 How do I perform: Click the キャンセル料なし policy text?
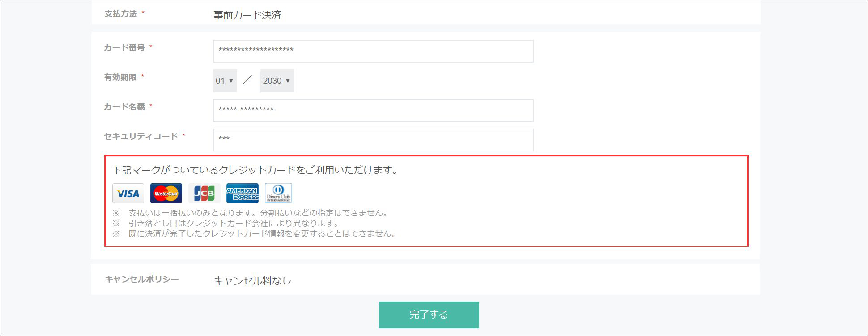point(252,280)
